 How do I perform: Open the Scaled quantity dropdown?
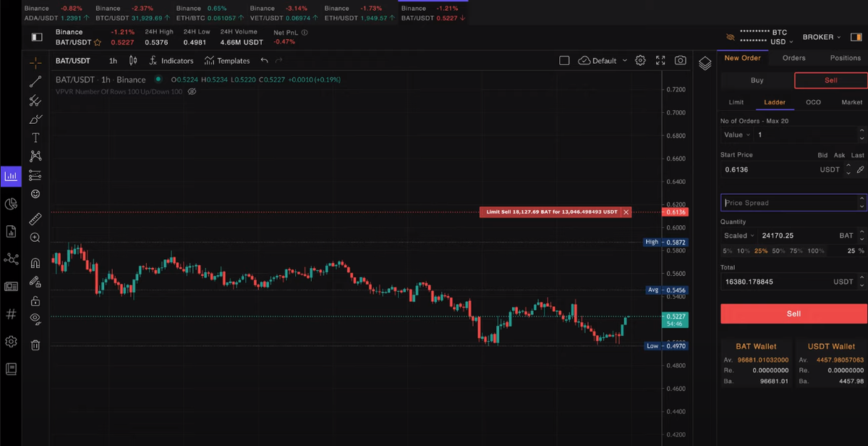[x=738, y=235]
